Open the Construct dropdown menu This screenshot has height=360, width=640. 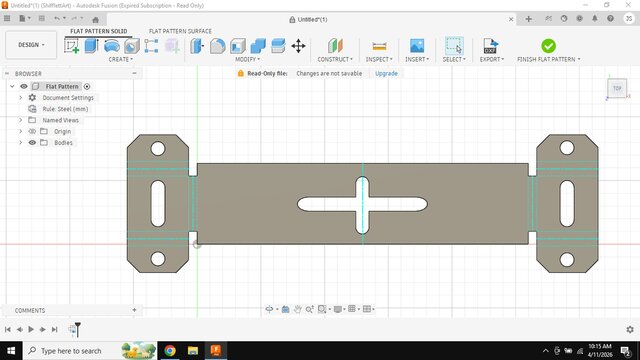tap(335, 59)
